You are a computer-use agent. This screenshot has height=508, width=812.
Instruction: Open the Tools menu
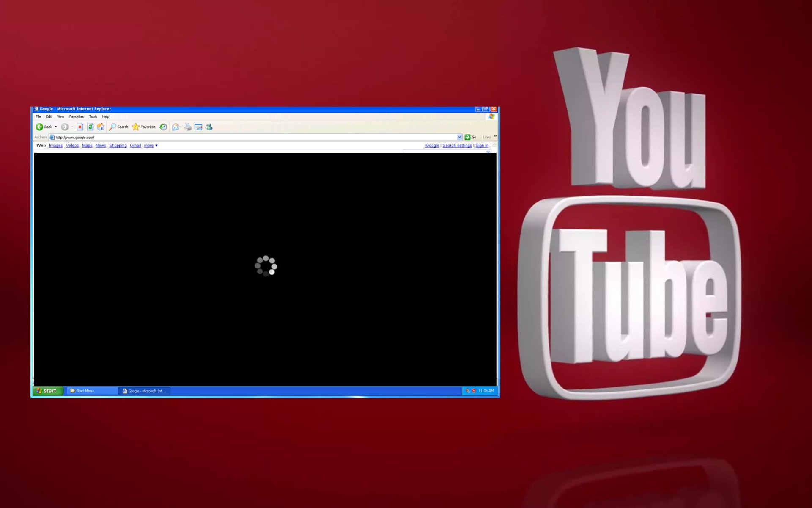(x=93, y=116)
